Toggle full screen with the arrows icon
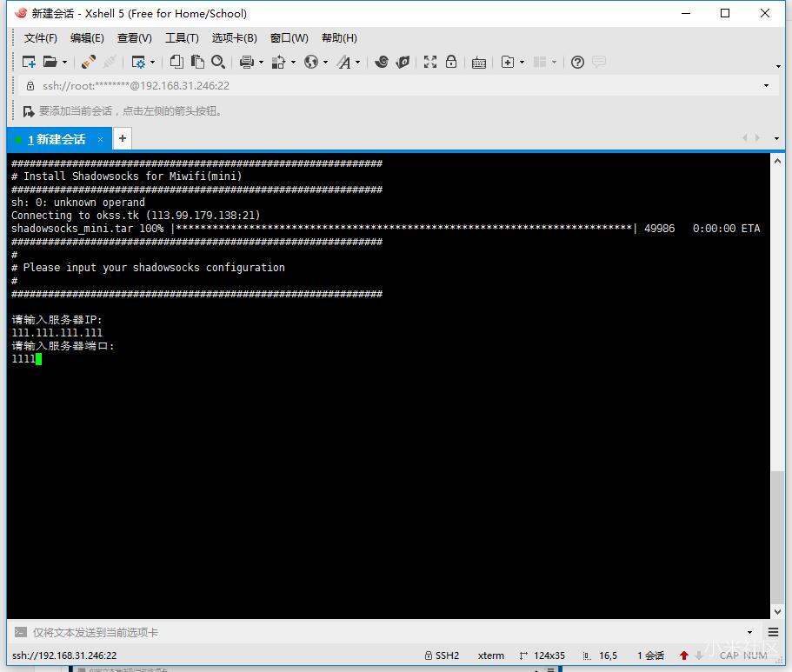This screenshot has width=792, height=672. (430, 62)
